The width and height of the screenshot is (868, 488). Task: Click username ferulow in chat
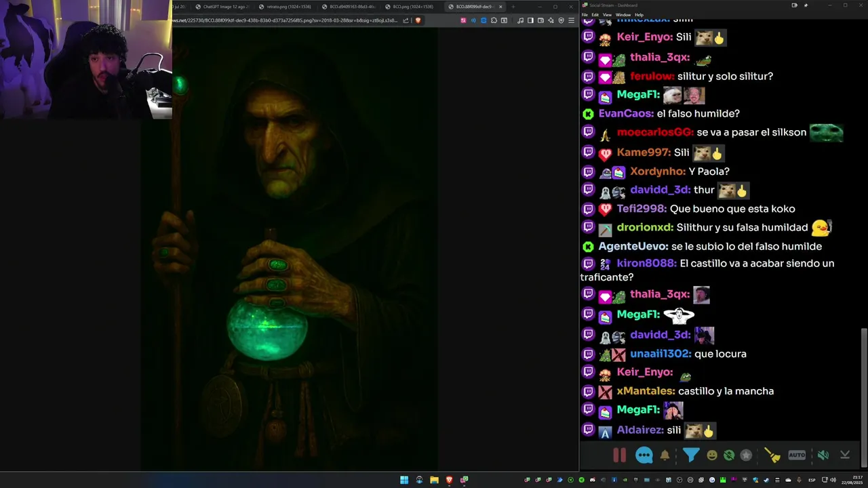pyautogui.click(x=652, y=77)
